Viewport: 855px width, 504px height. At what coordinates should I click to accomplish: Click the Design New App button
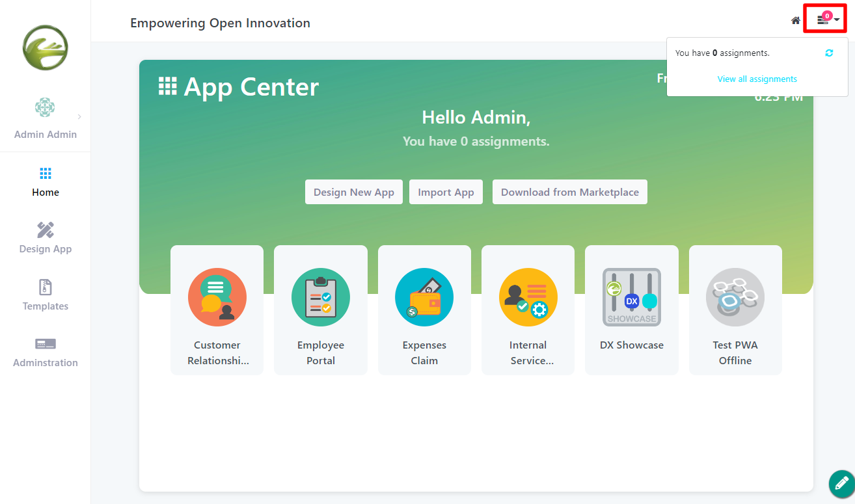coord(354,192)
